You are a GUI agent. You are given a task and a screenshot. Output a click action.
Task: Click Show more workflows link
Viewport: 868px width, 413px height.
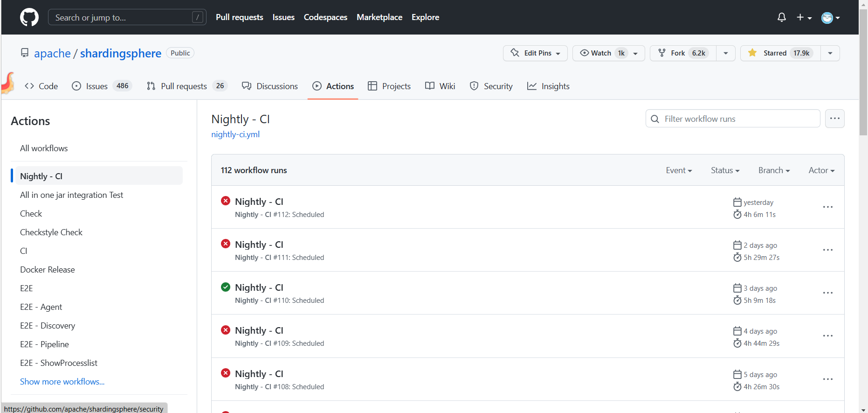tap(62, 382)
